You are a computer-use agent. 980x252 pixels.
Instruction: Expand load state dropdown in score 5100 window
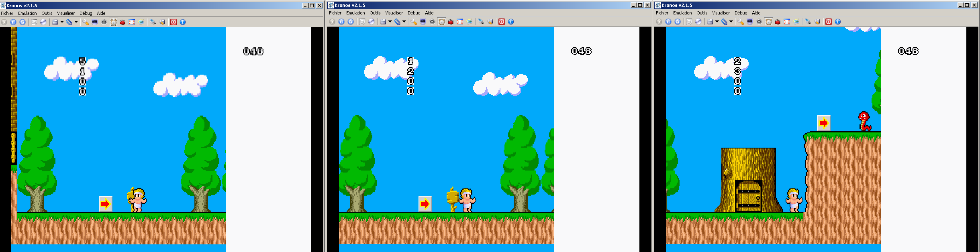76,22
